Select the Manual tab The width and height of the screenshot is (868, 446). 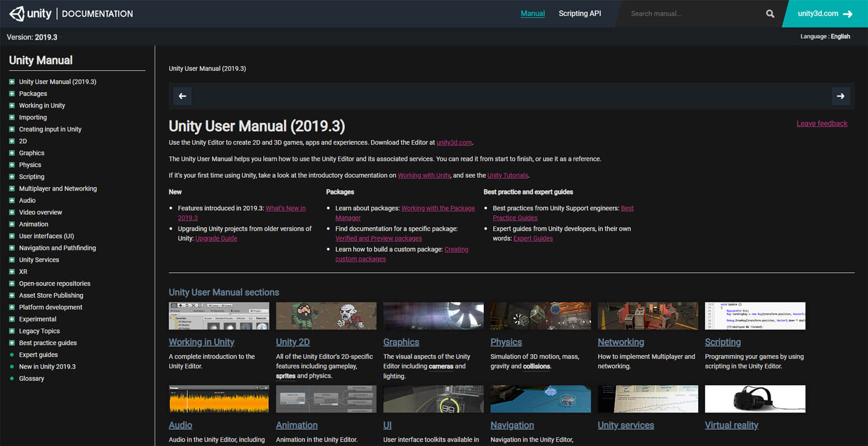[533, 13]
